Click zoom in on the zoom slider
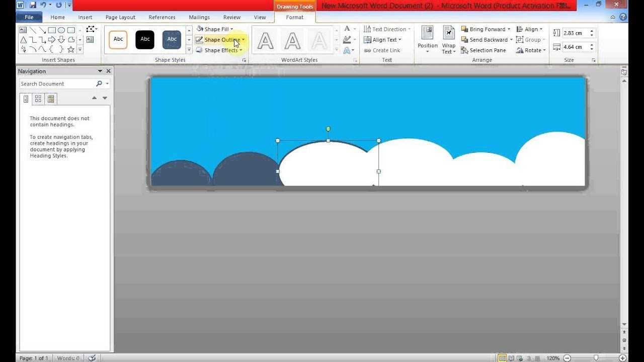The image size is (644, 362). [x=622, y=358]
